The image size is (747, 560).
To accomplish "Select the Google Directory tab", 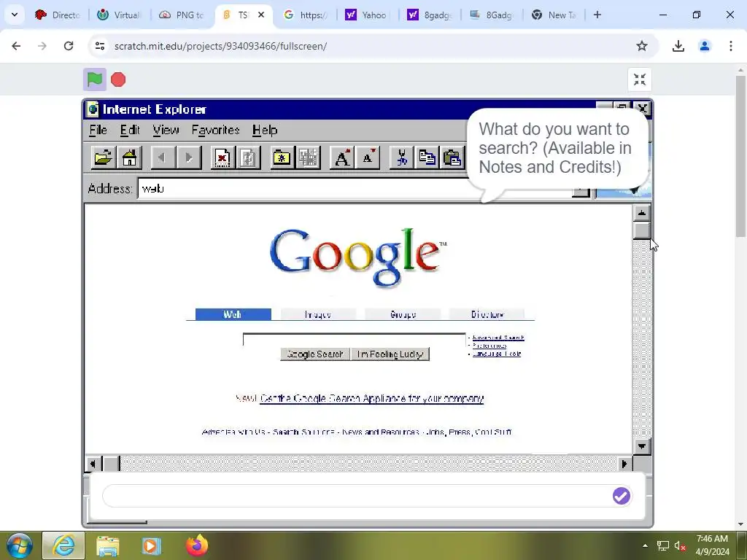I will [487, 314].
